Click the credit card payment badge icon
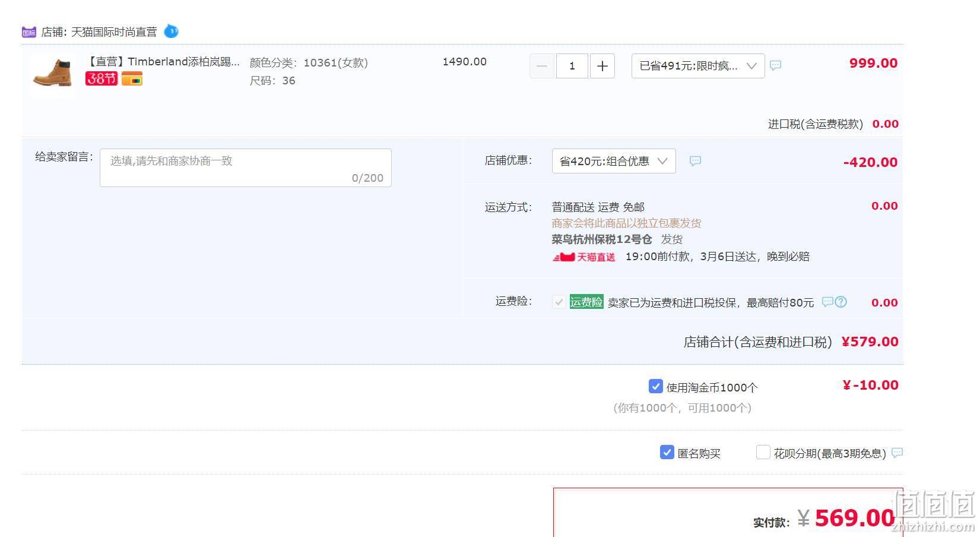Image resolution: width=980 pixels, height=537 pixels. point(132,78)
